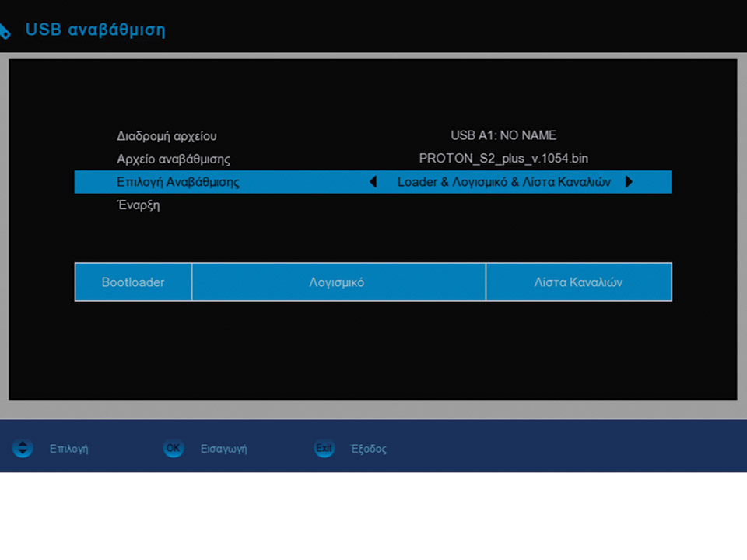Click the 'Εισαγωγή' hint label
Screen dimensions: 747x560
pyautogui.click(x=223, y=449)
